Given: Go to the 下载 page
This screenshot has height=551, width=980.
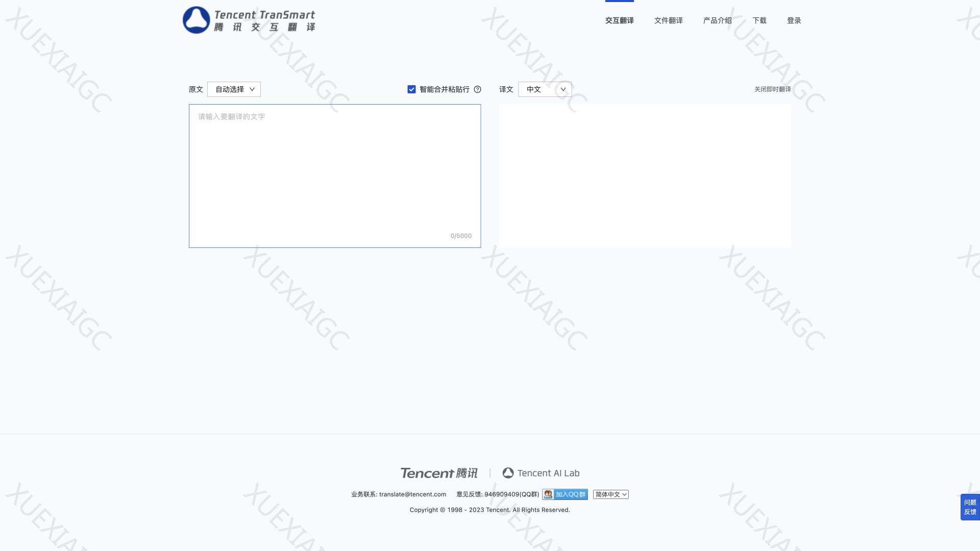Looking at the screenshot, I should (759, 20).
